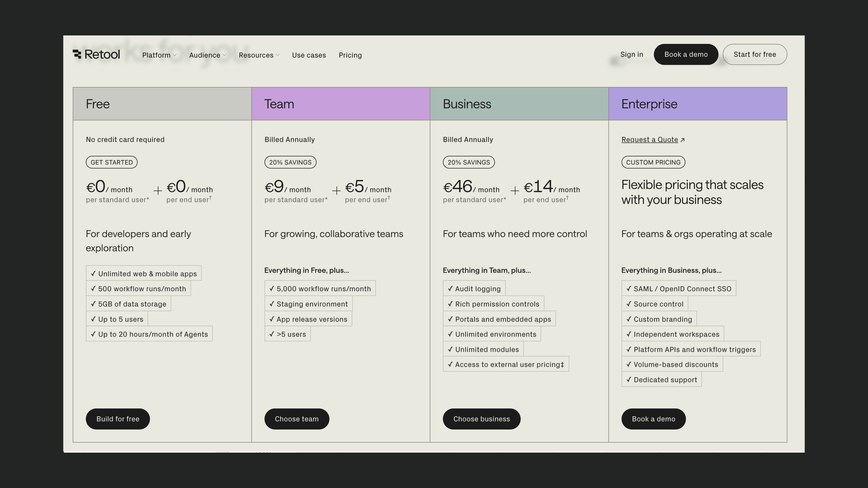Click checkmark beside SAML / OpenID Connect SSO

point(629,289)
